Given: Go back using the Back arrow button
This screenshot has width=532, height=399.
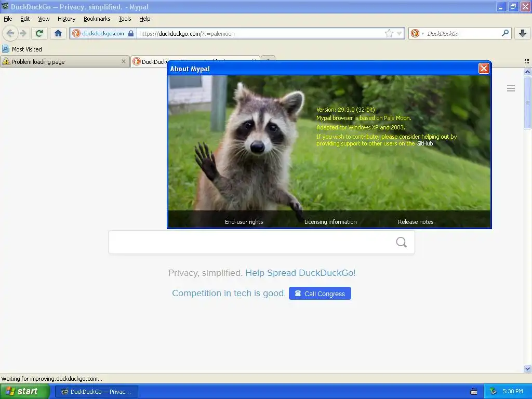Looking at the screenshot, I should (x=10, y=33).
